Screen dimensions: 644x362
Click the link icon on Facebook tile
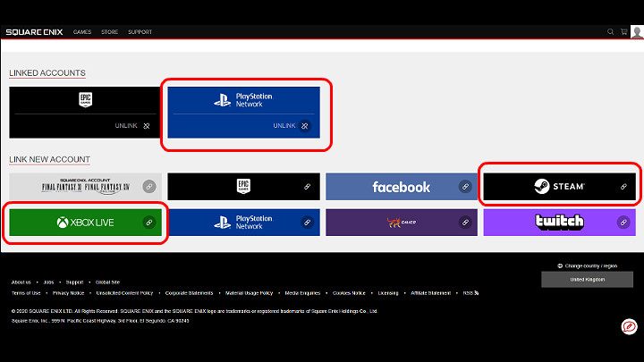coord(465,187)
